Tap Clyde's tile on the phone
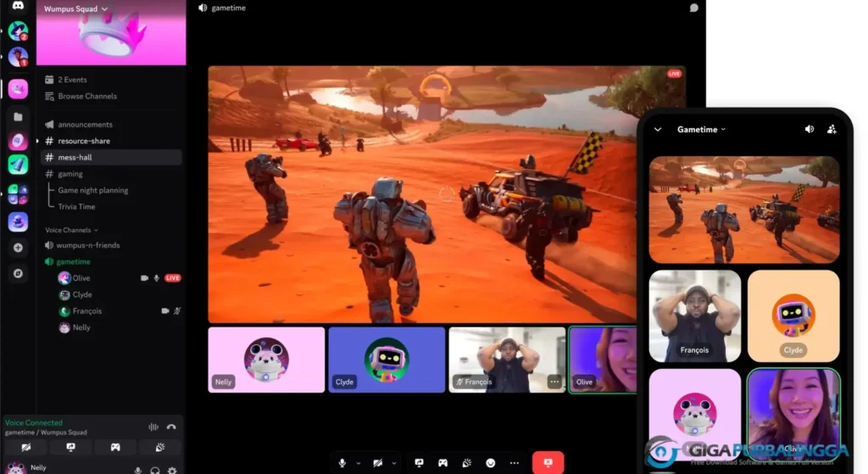Viewport: 868px width, 474px height. pyautogui.click(x=793, y=316)
